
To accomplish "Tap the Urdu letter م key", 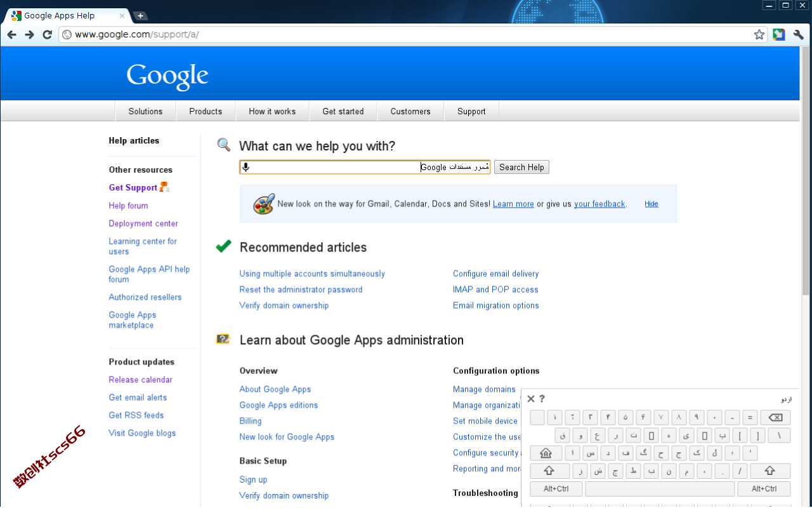I will coord(686,471).
